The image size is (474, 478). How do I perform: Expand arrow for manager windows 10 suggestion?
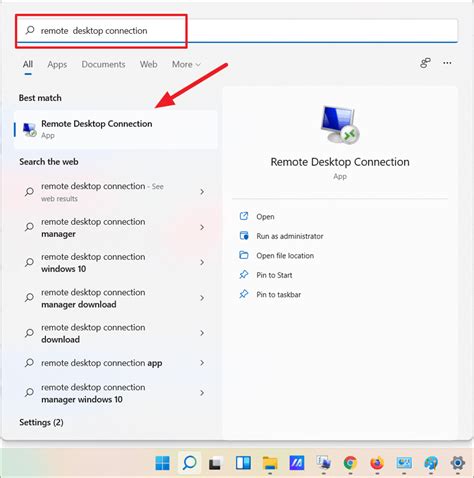[x=202, y=393]
